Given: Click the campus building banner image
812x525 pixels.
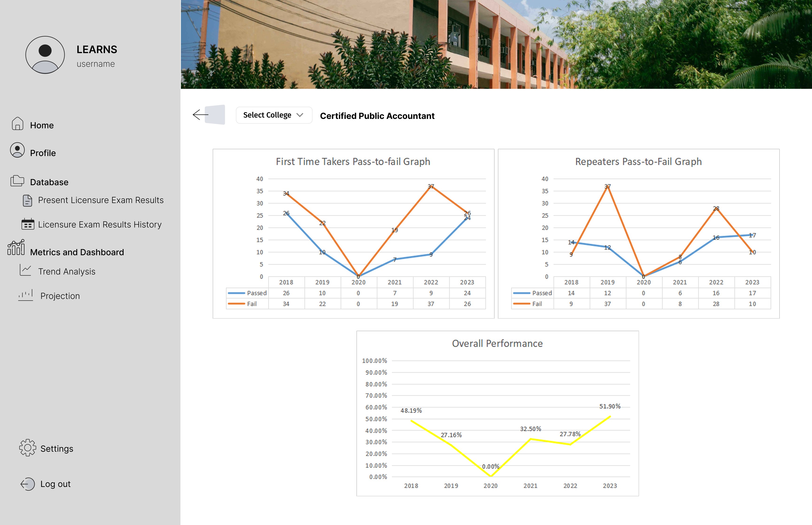Looking at the screenshot, I should pos(496,44).
